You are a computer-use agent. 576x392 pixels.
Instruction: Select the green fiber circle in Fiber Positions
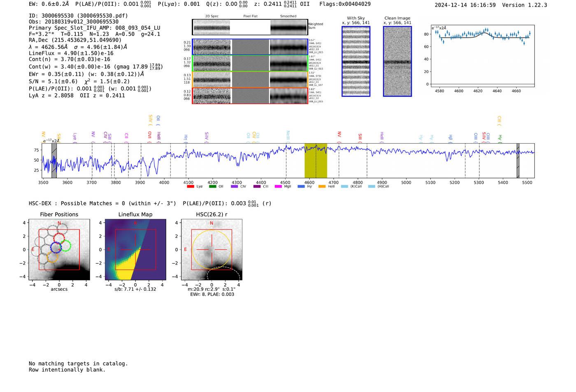click(x=65, y=246)
